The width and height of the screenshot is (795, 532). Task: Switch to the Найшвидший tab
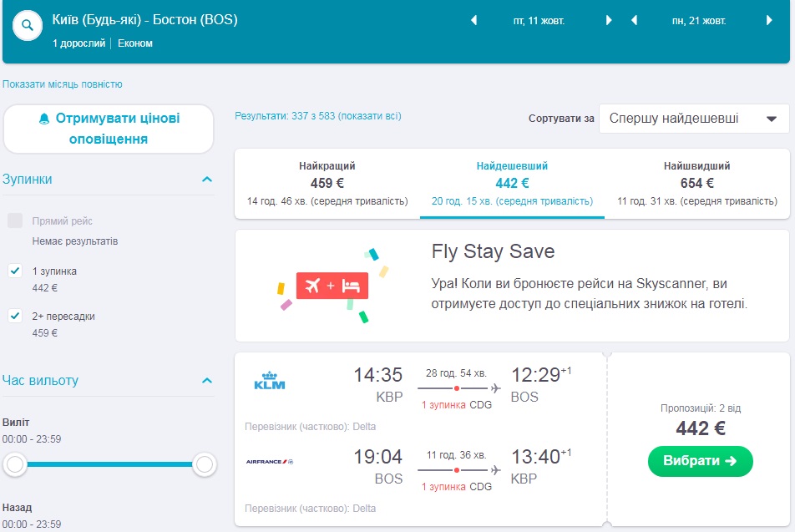point(696,184)
